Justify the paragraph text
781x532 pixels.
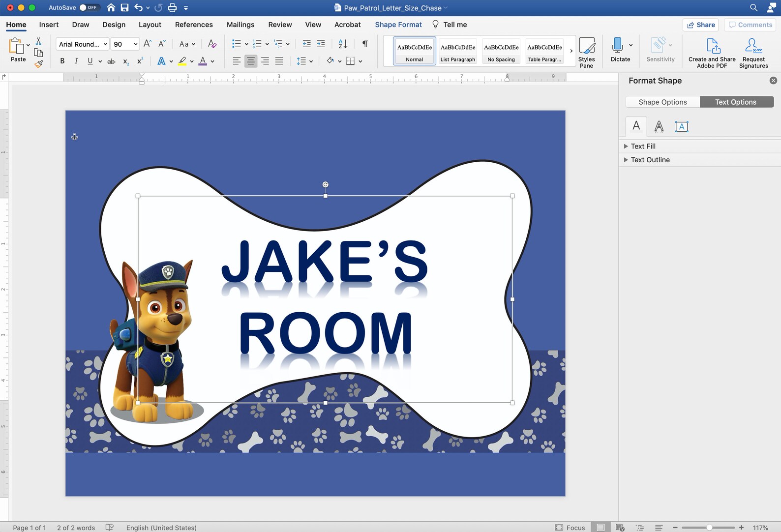[x=279, y=61]
